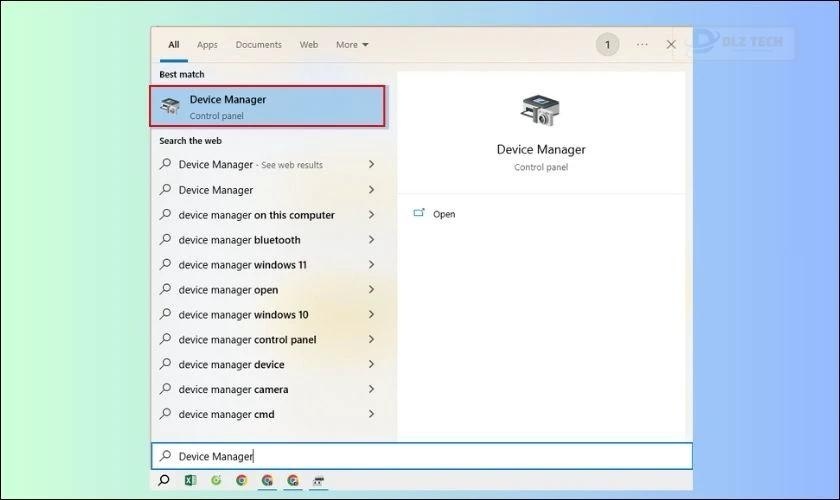Switch to the Web tab
This screenshot has width=840, height=500.
tap(309, 44)
